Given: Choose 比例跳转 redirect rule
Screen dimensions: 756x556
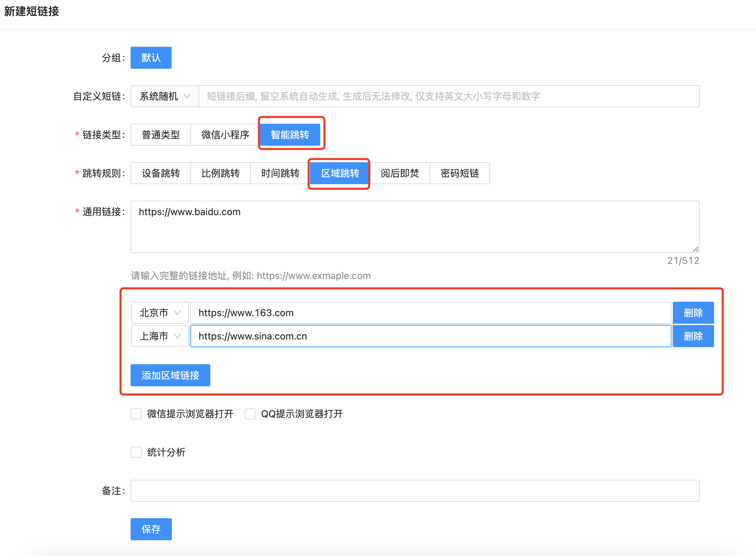Looking at the screenshot, I should [220, 173].
